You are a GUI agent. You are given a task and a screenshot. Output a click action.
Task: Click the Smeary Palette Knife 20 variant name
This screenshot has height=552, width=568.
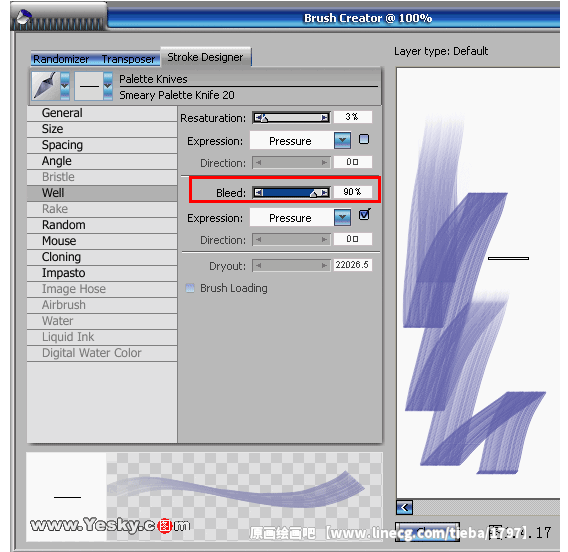pos(177,95)
